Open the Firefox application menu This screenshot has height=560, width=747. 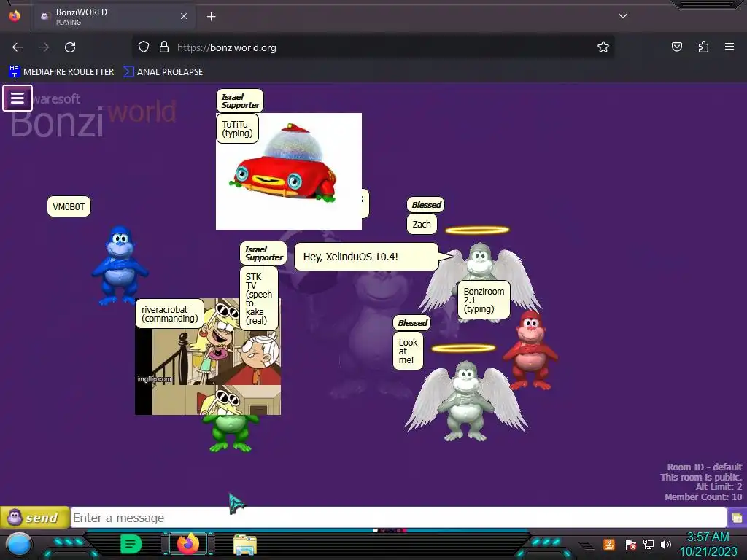pyautogui.click(x=729, y=47)
